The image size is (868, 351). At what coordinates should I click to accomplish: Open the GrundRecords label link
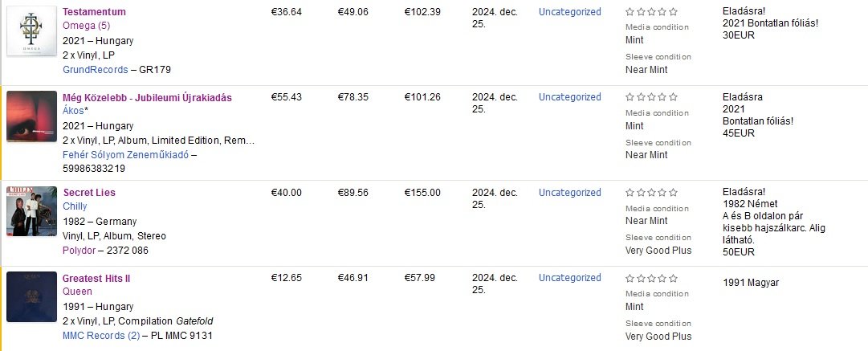(x=95, y=70)
